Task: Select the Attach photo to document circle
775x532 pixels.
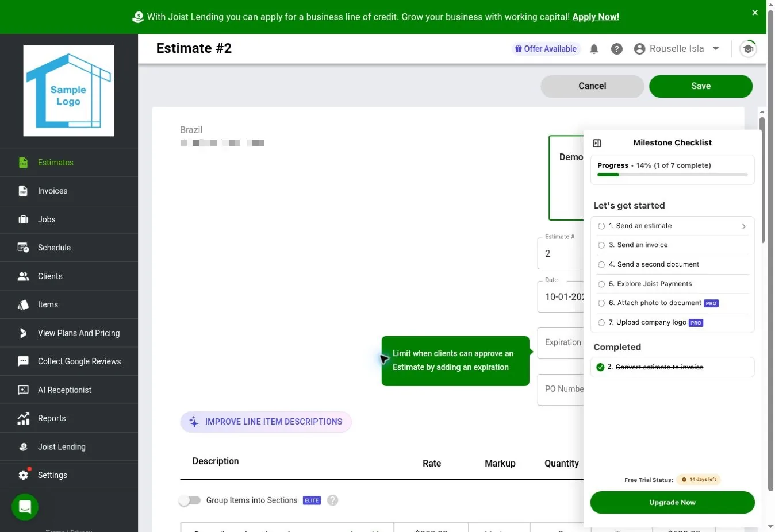Action: pyautogui.click(x=601, y=303)
